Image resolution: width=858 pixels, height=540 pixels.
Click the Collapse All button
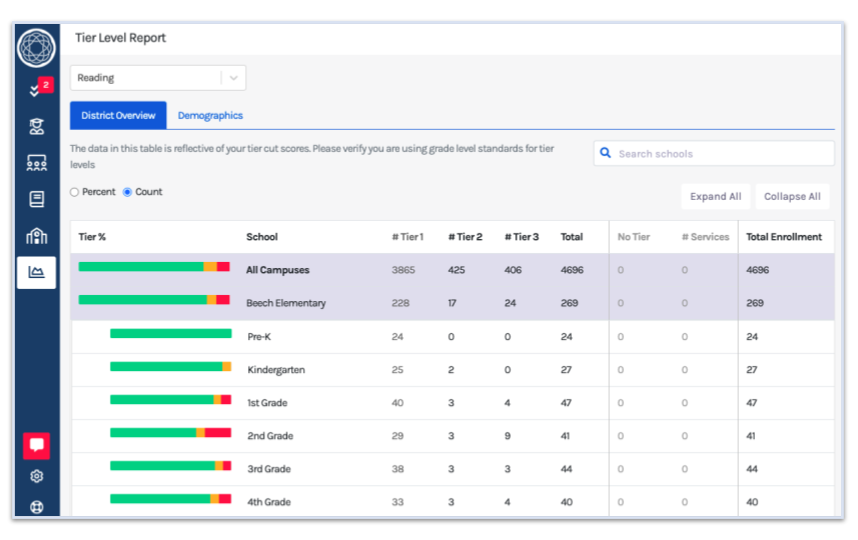click(x=792, y=197)
